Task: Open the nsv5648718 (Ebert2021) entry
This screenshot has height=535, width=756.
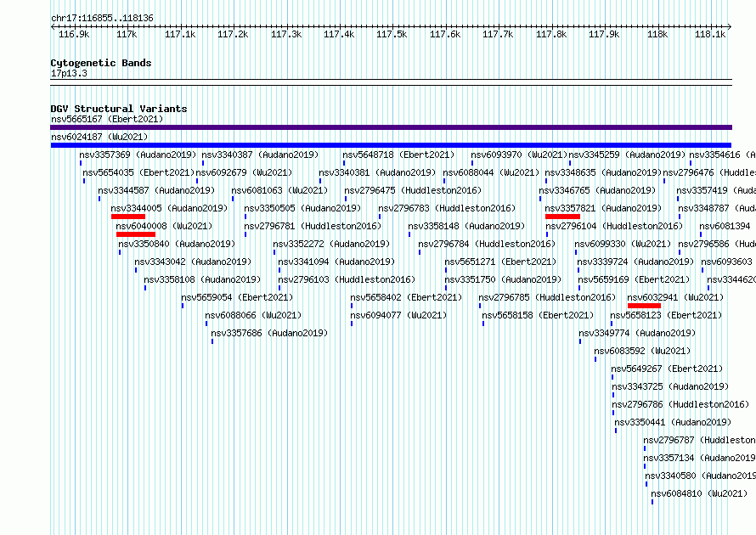Action: coord(398,155)
